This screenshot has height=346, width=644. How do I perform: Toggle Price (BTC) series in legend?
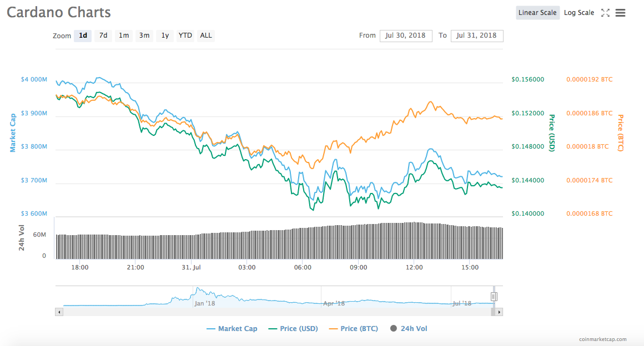click(x=354, y=329)
